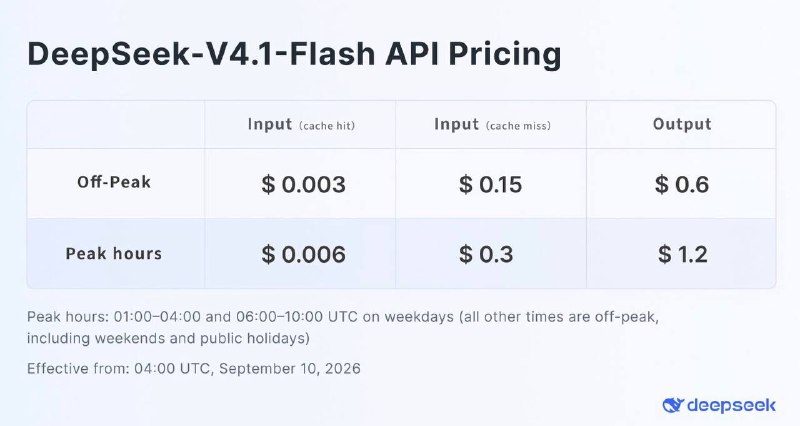
Task: Click the DeepSeek whale logo icon
Action: (x=673, y=406)
